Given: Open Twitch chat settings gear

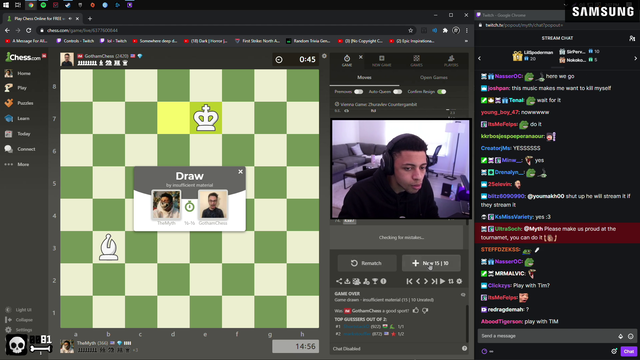Looking at the screenshot, I should (x=613, y=351).
